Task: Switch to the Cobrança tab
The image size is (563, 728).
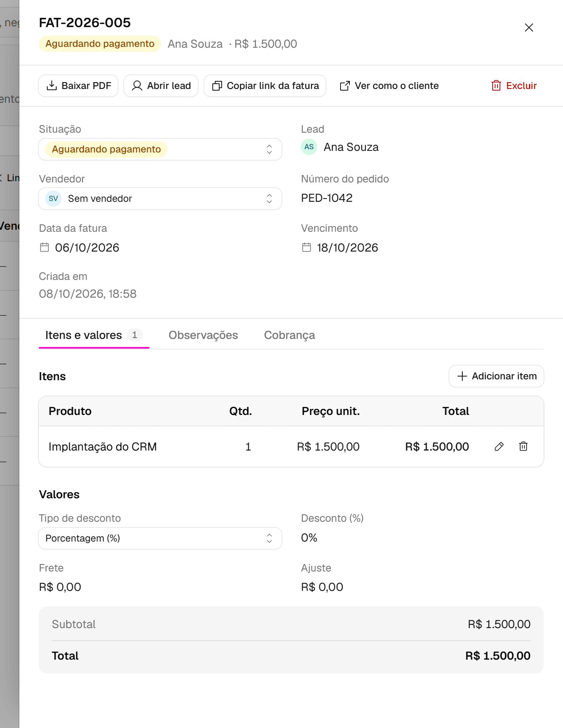Action: click(x=290, y=335)
